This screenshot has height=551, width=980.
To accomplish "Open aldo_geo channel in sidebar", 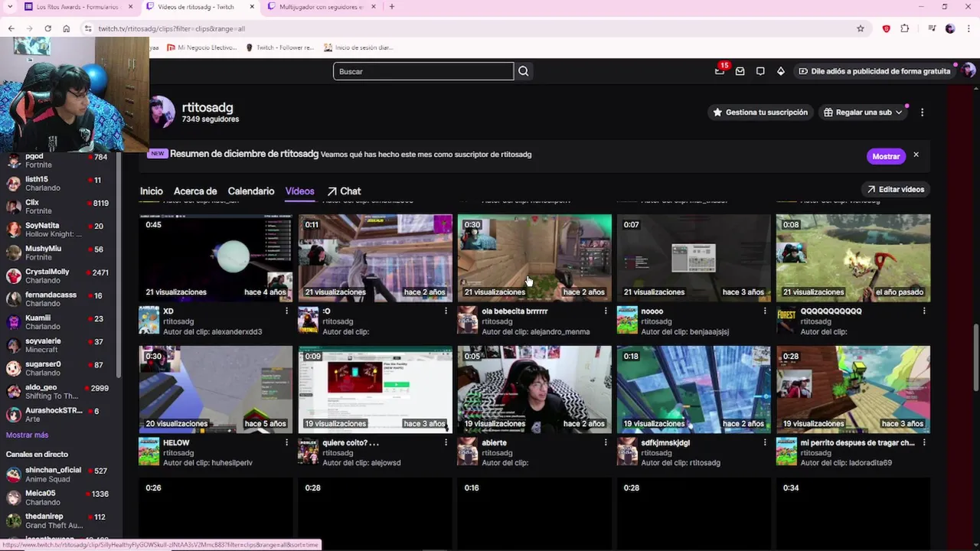I will (x=57, y=392).
